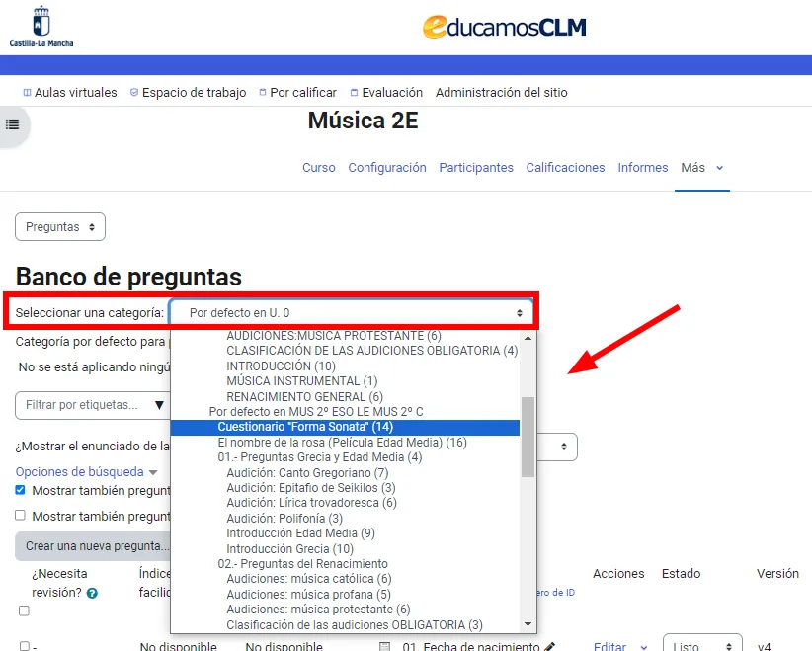Switch to the Participantes tab
The image size is (812, 651).
click(476, 167)
